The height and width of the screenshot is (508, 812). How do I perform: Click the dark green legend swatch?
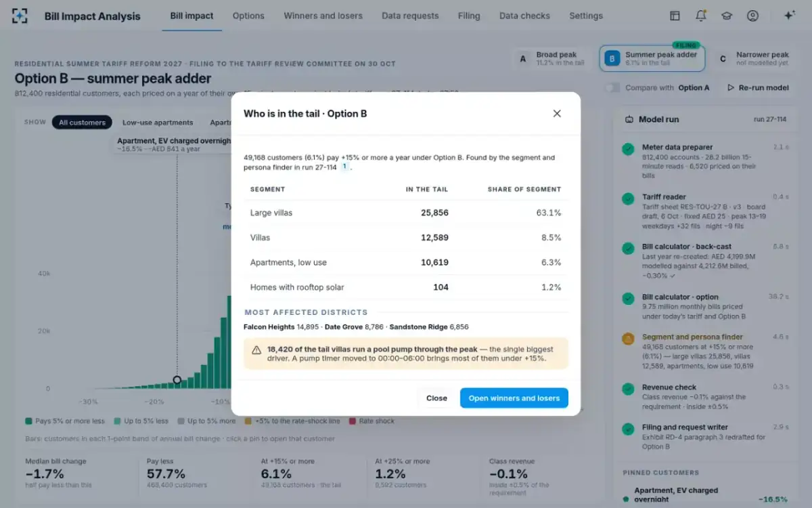point(28,421)
